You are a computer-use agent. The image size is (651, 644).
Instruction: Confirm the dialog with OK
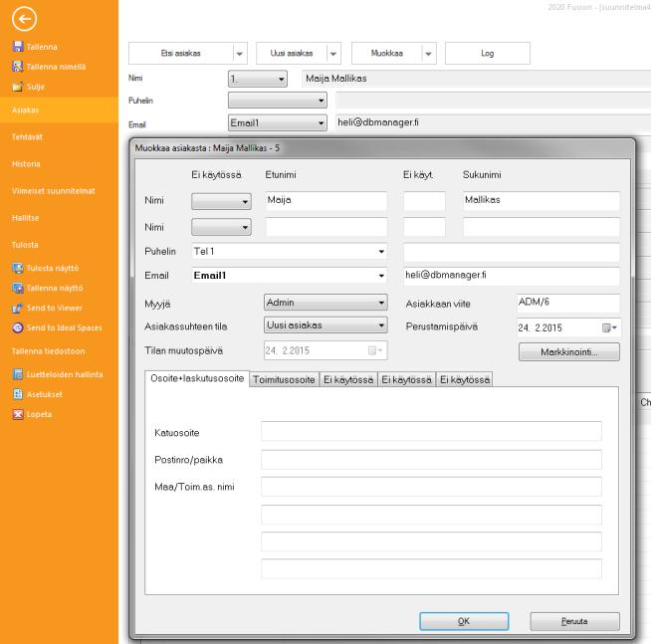464,621
